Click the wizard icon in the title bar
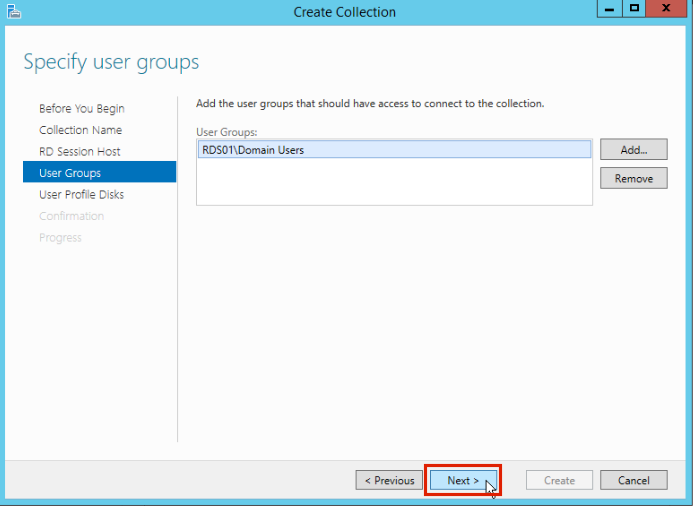The height and width of the screenshot is (506, 693). [12, 11]
